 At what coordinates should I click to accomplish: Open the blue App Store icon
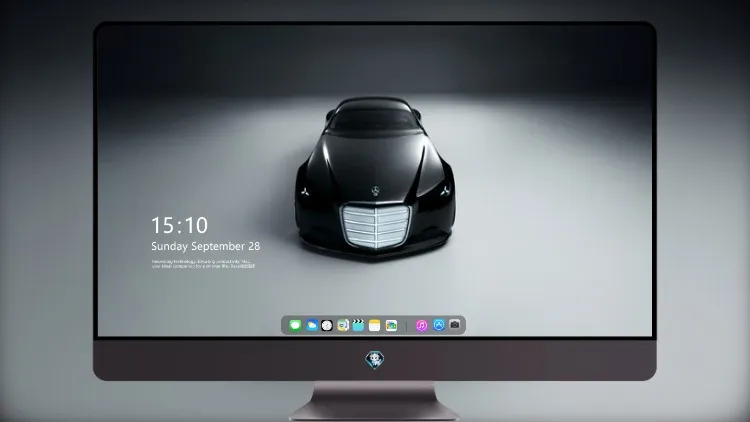439,325
